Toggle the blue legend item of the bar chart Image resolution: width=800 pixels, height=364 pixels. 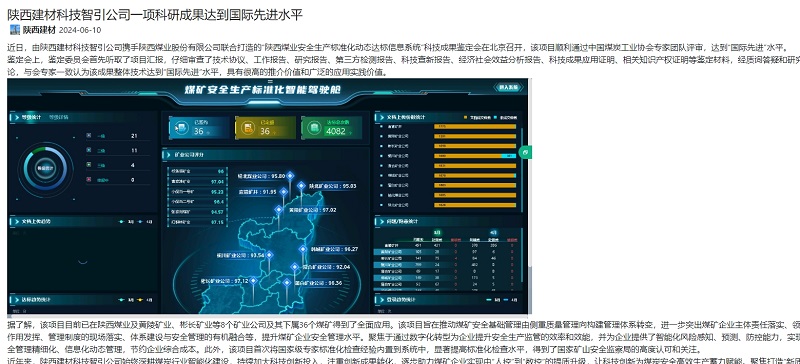pos(505,117)
